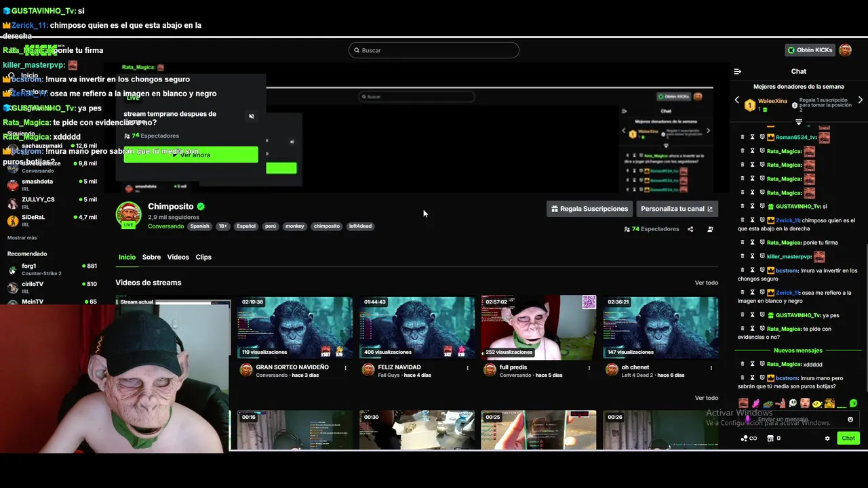Expand the weekly donors leaderboard handle
Viewport: 868px width, 488px height.
click(x=799, y=122)
